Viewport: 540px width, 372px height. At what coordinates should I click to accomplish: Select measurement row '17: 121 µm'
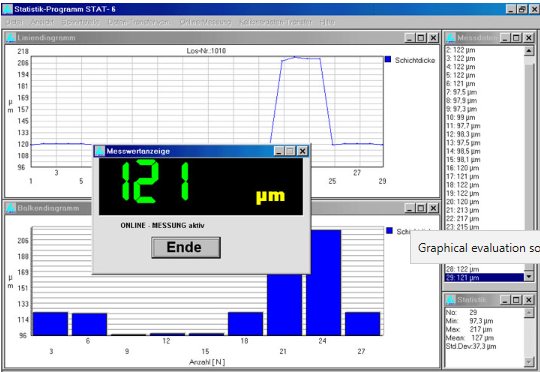[485, 176]
